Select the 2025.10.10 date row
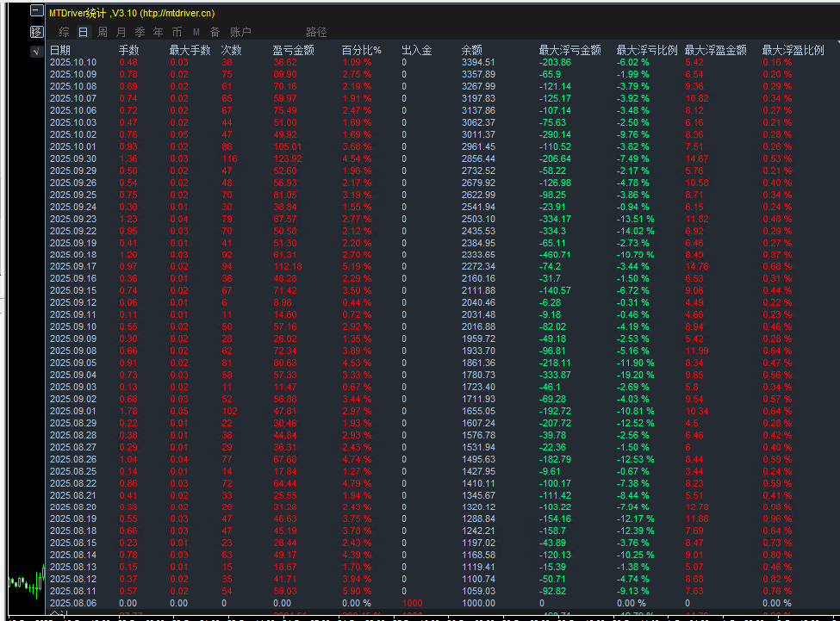The height and width of the screenshot is (621, 840). point(73,62)
